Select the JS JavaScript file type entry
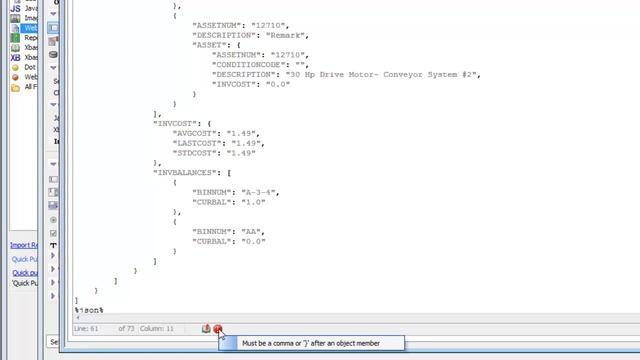The height and width of the screenshot is (360, 640). [23, 8]
